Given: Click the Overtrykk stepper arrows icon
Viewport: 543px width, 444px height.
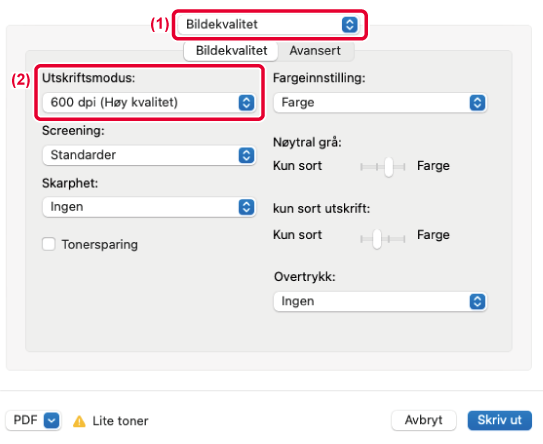Looking at the screenshot, I should point(477,301).
